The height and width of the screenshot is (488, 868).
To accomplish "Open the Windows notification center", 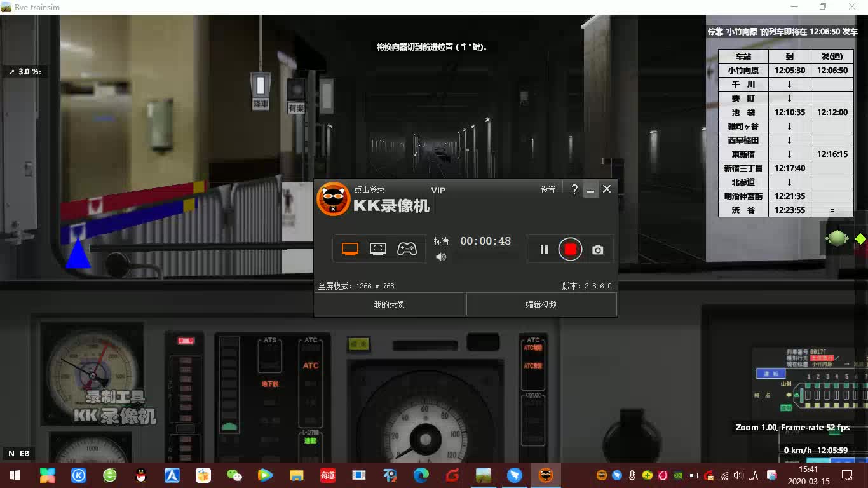I will (847, 475).
